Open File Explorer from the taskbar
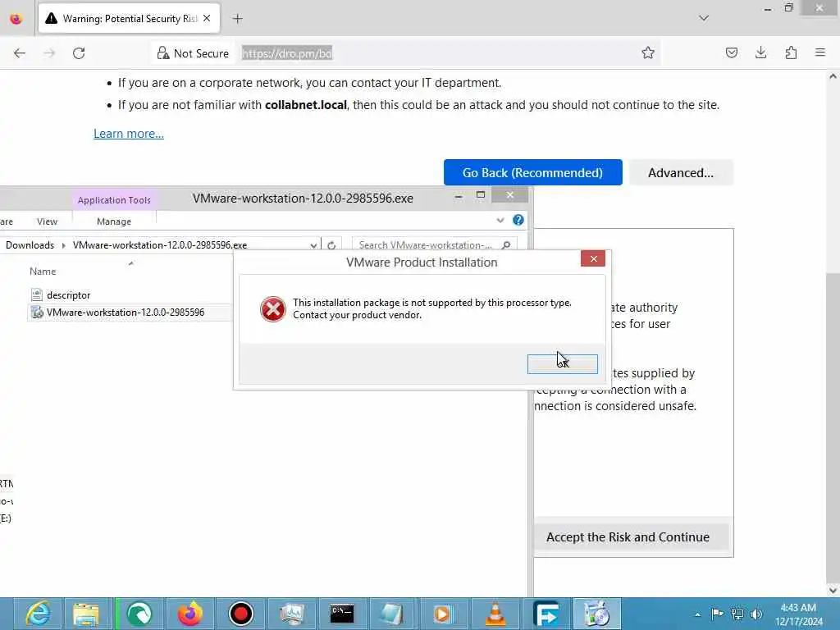The image size is (840, 630). click(x=86, y=614)
